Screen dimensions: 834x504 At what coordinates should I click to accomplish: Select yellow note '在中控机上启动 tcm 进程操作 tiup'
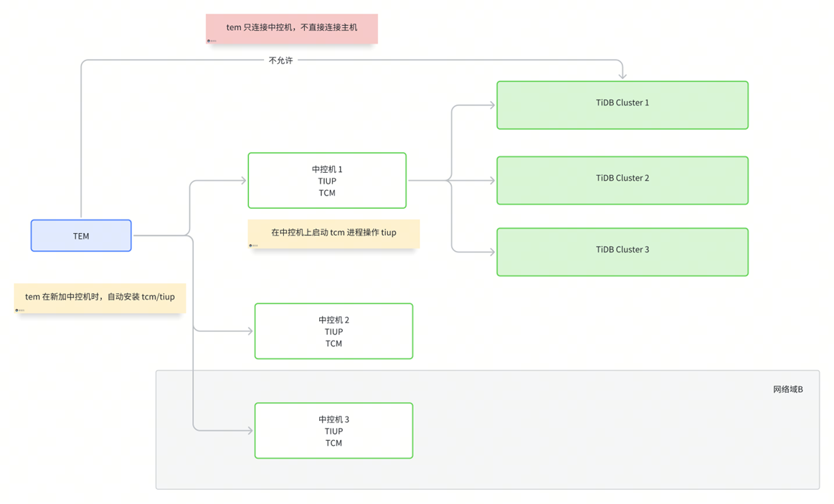pos(333,233)
